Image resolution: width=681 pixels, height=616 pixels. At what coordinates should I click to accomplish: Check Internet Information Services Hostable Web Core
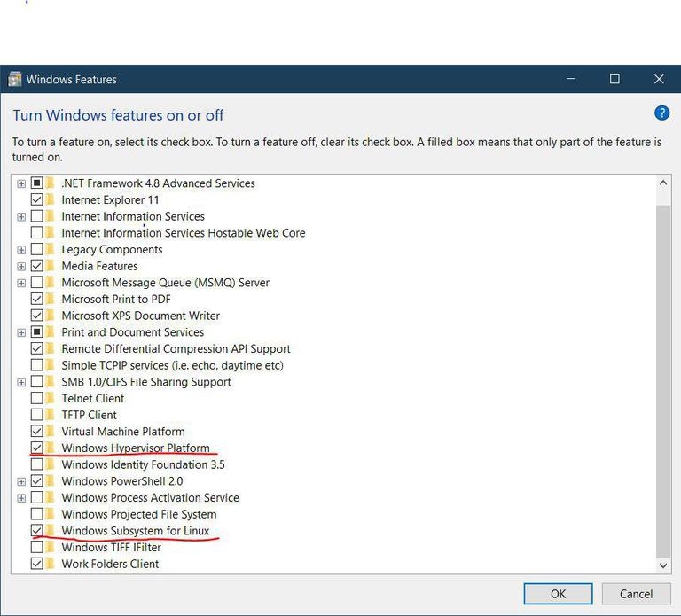click(x=37, y=233)
